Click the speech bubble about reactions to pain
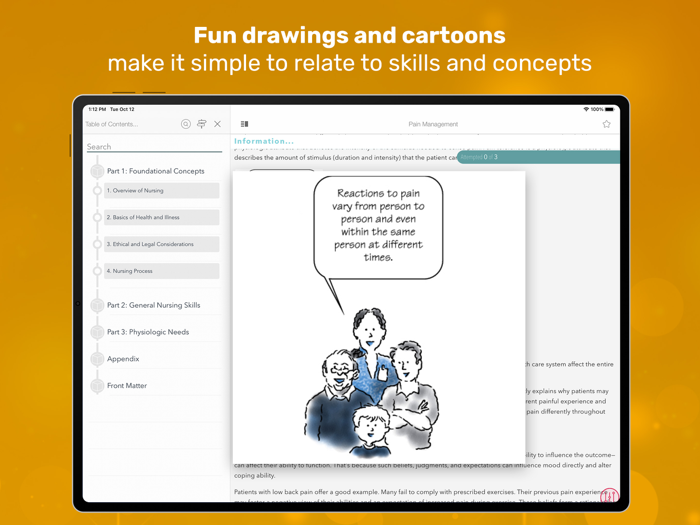The width and height of the screenshot is (700, 525). (378, 227)
